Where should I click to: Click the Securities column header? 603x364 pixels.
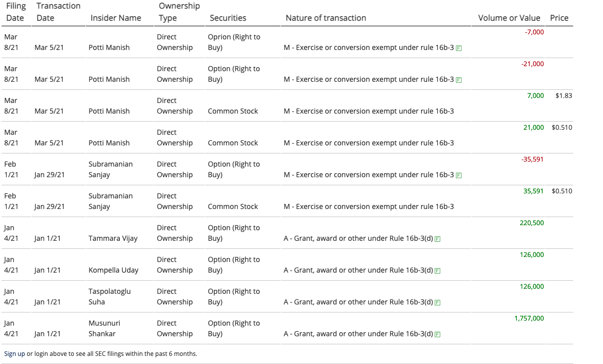click(x=227, y=18)
